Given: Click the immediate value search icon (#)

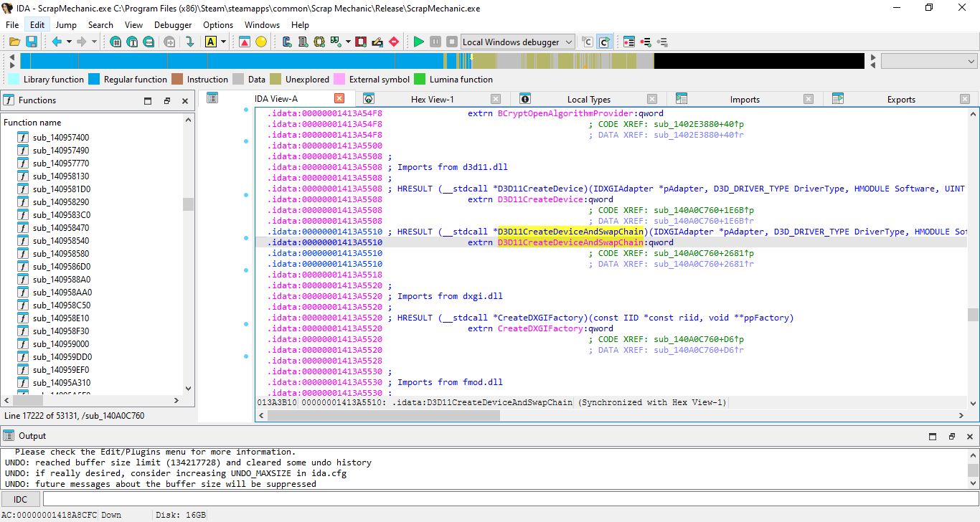Looking at the screenshot, I should click(x=116, y=42).
